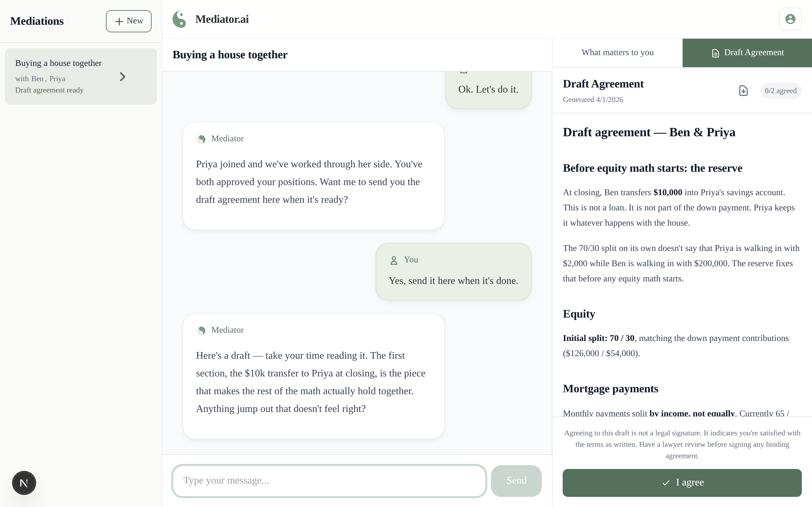812x507 pixels.
Task: Click the file download icon next to Draft Agreement
Action: [743, 91]
